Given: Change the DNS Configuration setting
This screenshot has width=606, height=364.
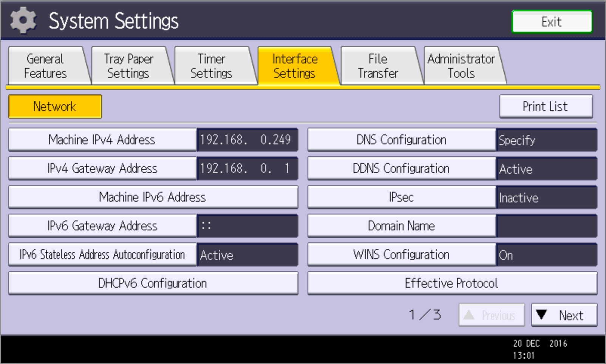Looking at the screenshot, I should click(401, 140).
